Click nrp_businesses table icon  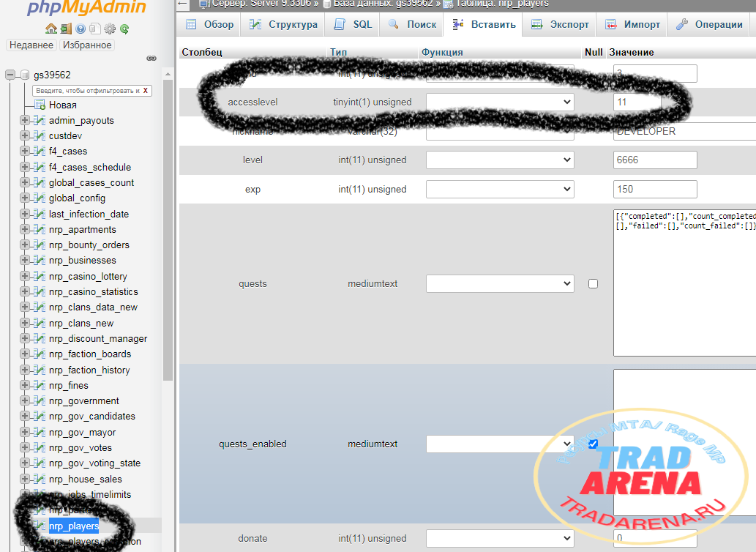40,261
